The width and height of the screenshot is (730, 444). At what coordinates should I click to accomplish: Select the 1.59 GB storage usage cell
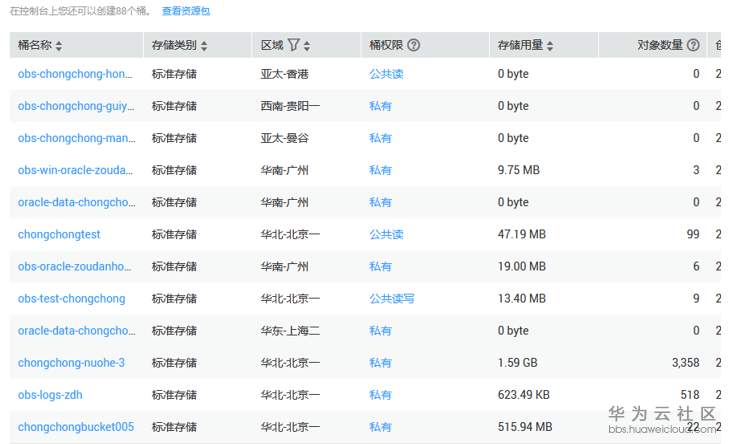(518, 363)
